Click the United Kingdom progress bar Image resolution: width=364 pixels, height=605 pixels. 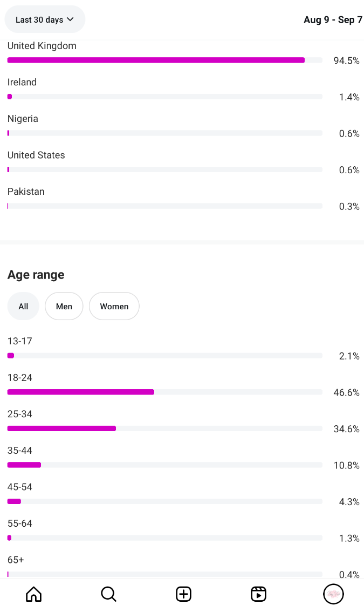click(156, 60)
